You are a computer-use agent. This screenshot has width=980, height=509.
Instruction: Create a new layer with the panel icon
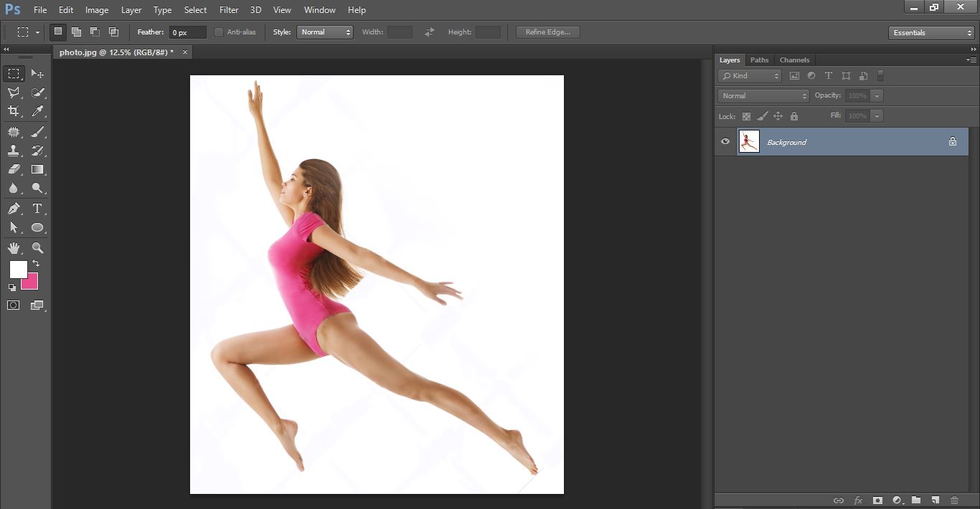click(x=935, y=500)
